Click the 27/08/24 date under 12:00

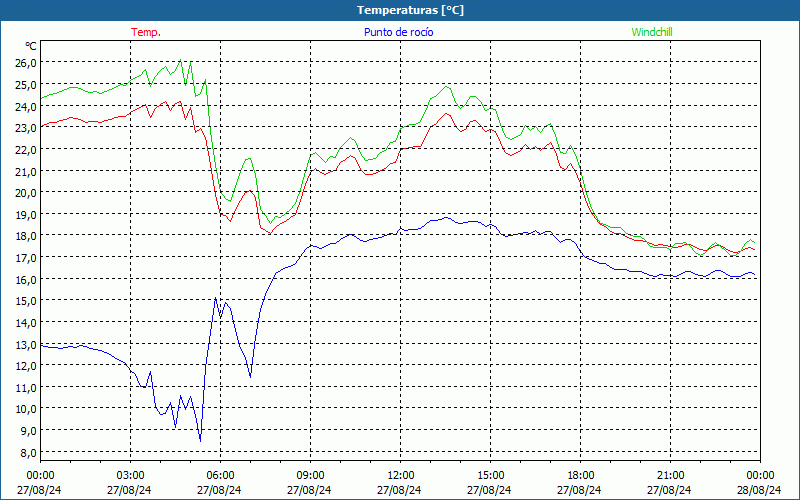pos(399,490)
